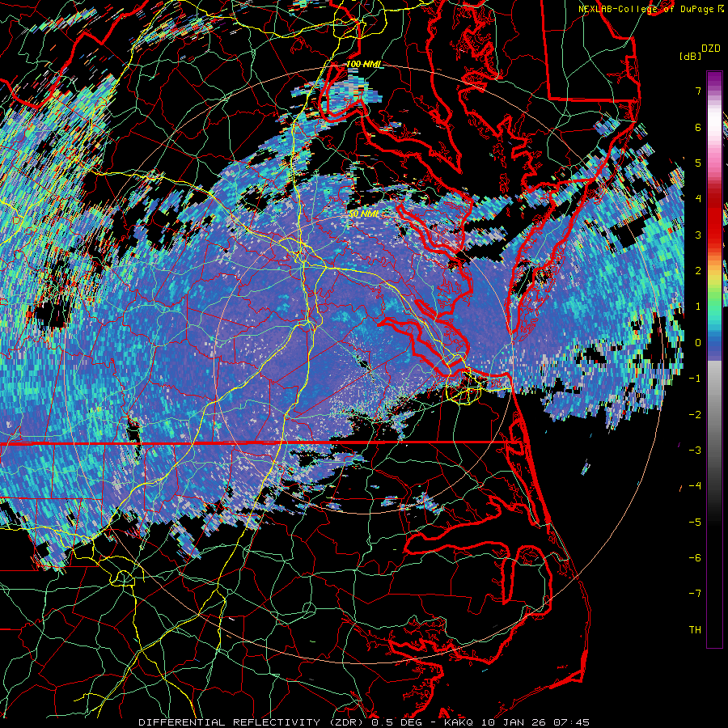Click the -3 value on the dB scale

click(695, 451)
